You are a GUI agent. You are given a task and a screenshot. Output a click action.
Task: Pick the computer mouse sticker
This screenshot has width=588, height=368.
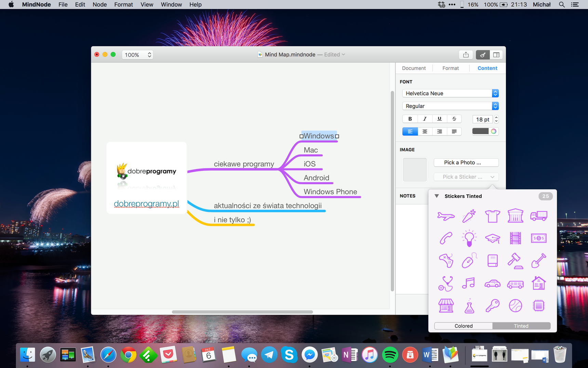469,261
